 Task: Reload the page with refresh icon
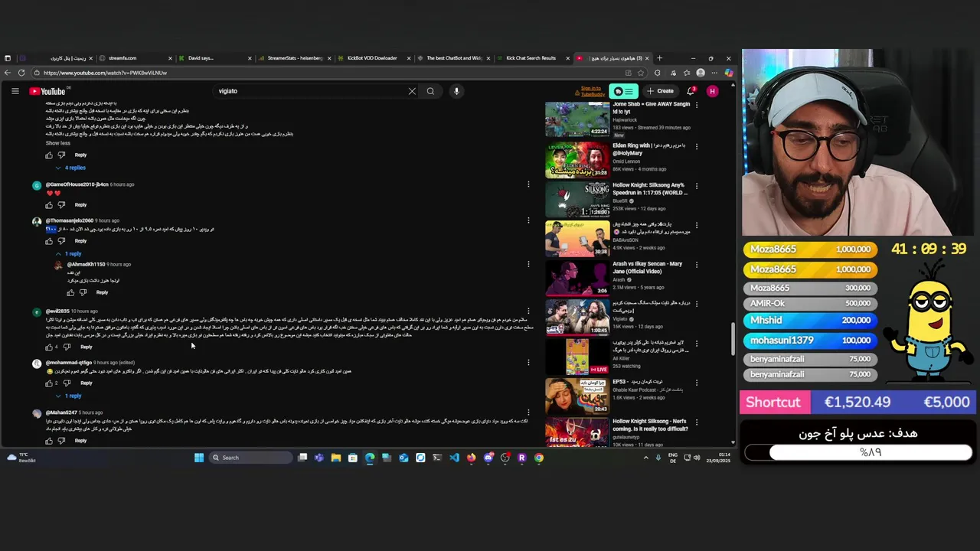[x=21, y=73]
